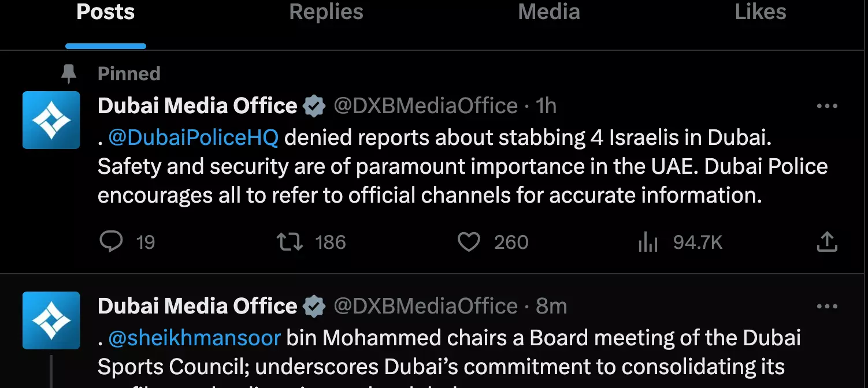This screenshot has width=868, height=388.
Task: Open the pinned post's 1h timestamp
Action: pos(546,106)
